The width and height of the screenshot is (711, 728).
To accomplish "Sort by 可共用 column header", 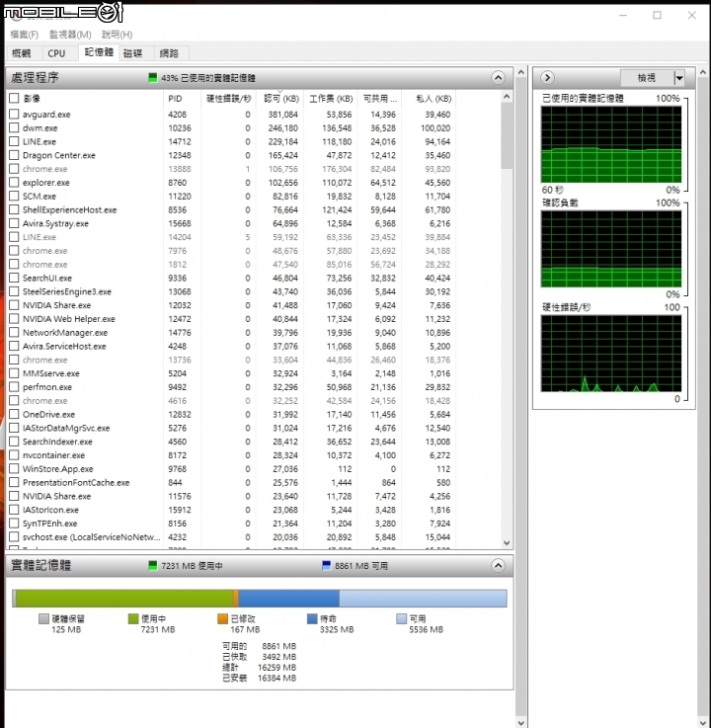I will tap(379, 99).
